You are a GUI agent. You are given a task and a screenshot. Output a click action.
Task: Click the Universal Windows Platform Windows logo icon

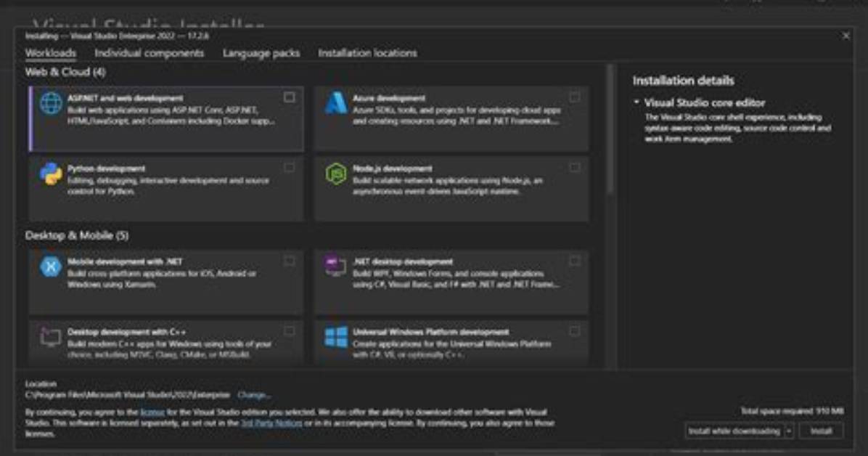tap(335, 337)
